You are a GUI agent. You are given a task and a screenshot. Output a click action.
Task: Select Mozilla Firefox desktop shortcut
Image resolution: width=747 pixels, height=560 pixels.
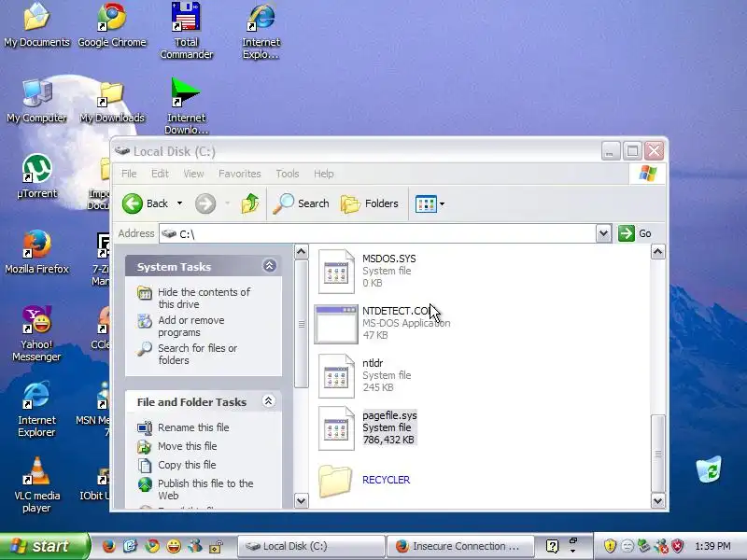coord(36,252)
